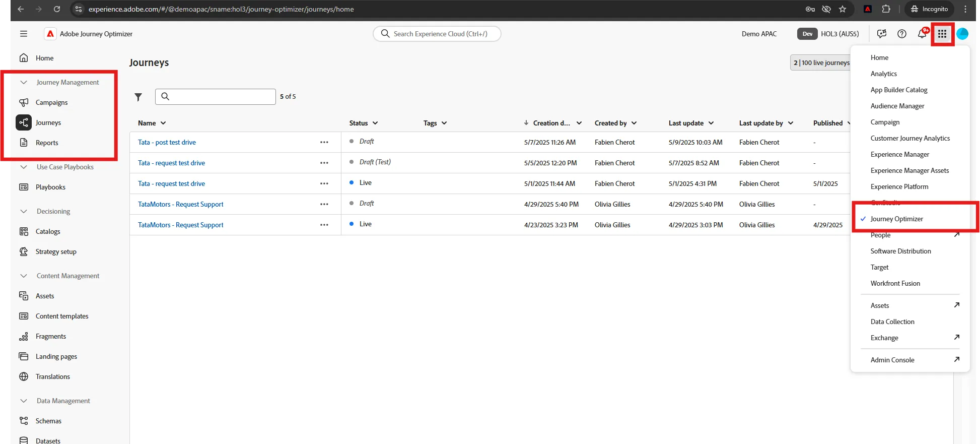
Task: Choose Experience Platform in the app menu
Action: [x=899, y=186]
